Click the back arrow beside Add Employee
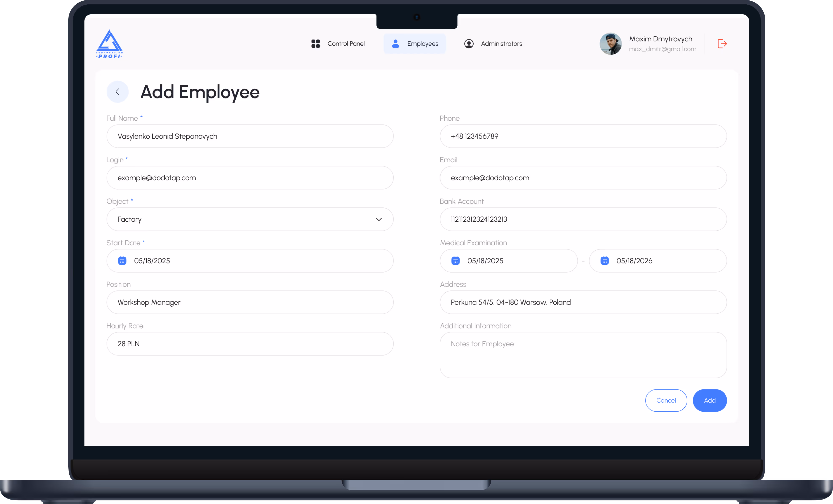The height and width of the screenshot is (504, 833). (x=117, y=92)
